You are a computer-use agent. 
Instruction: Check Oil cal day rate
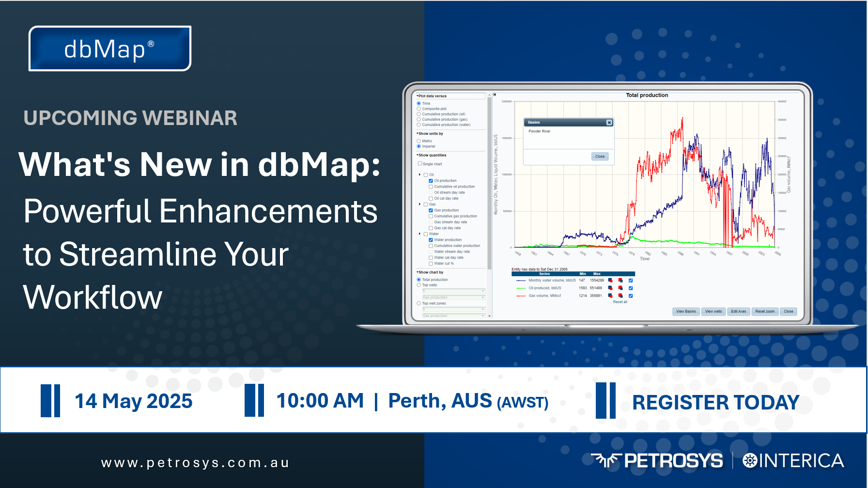[x=431, y=198]
